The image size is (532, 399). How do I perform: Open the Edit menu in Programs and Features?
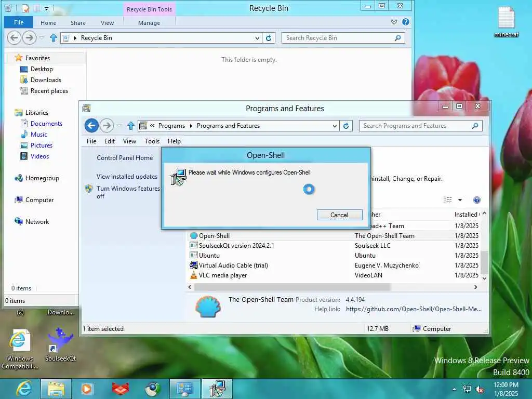[x=109, y=141]
